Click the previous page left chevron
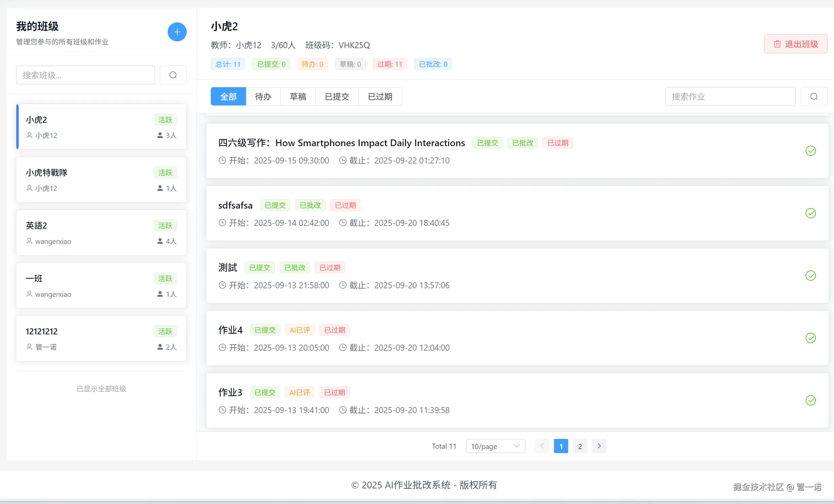 (542, 446)
